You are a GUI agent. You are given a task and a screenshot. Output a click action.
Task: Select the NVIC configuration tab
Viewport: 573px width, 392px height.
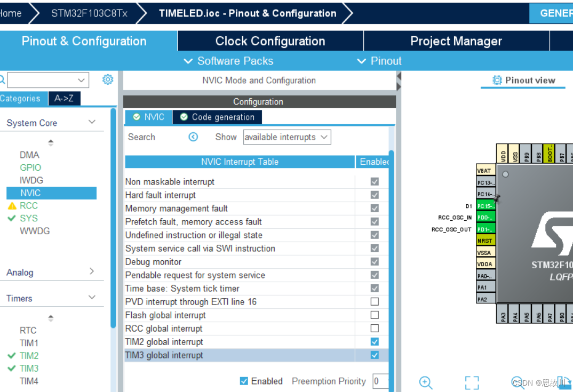148,117
